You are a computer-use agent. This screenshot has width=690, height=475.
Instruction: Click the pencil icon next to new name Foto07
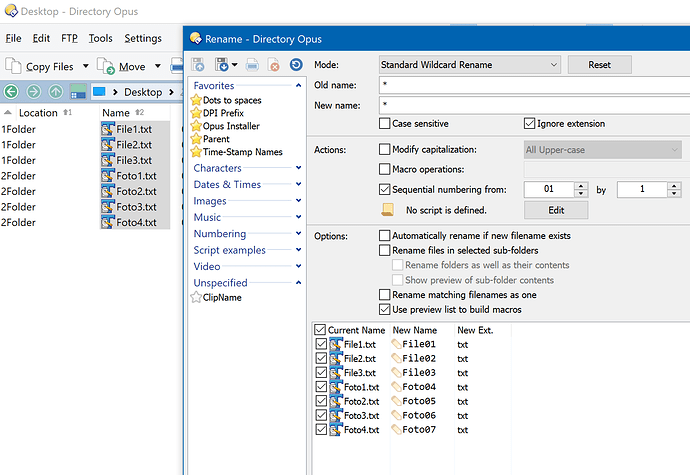pos(396,429)
